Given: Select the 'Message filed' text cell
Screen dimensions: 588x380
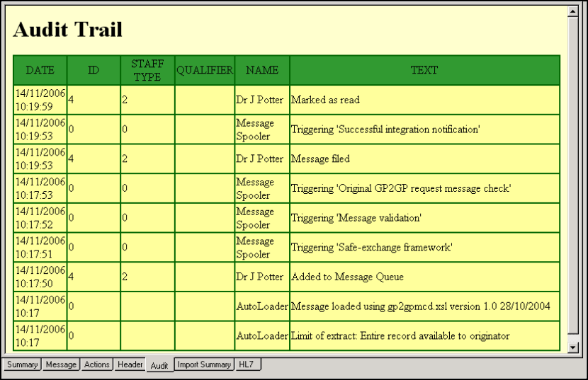Looking at the screenshot, I should tap(321, 159).
